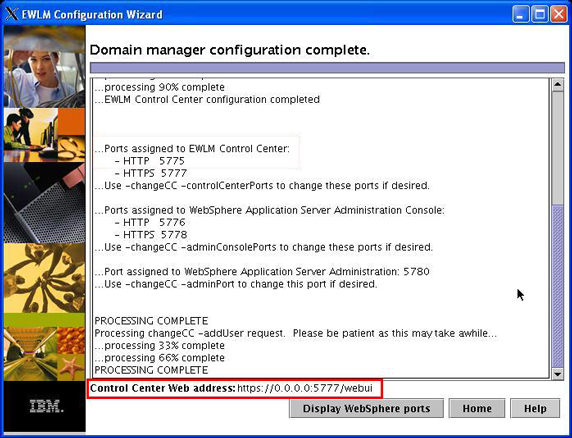This screenshot has height=438, width=572.
Task: Click the 'Domain manager configuration complete.' heading
Action: coord(229,50)
